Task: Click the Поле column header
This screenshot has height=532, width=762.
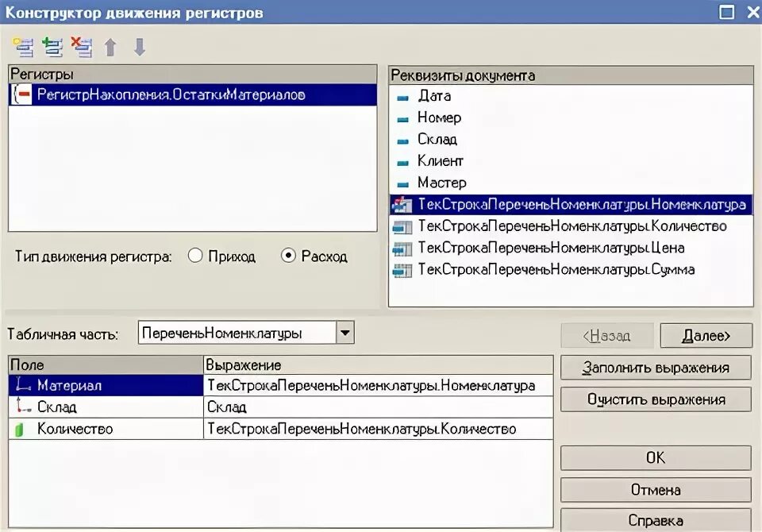Action: tap(106, 364)
